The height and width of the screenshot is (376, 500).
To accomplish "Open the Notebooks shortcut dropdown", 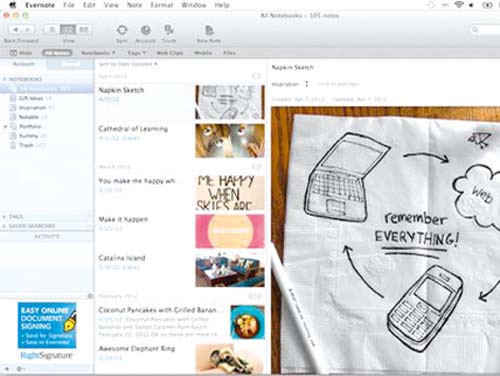I will click(98, 53).
